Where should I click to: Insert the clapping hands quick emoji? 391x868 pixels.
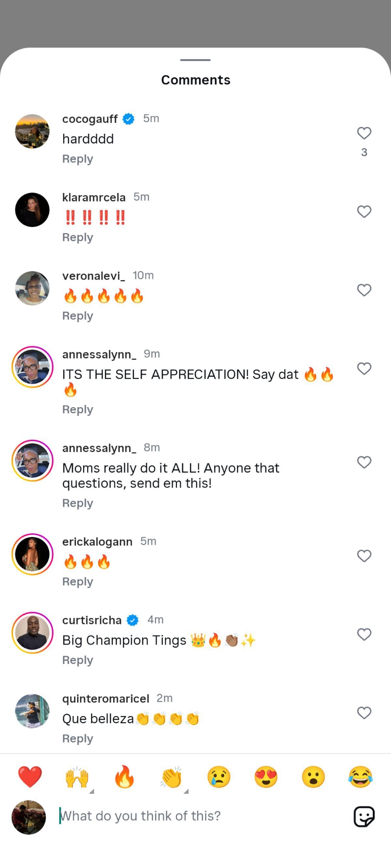(x=171, y=777)
